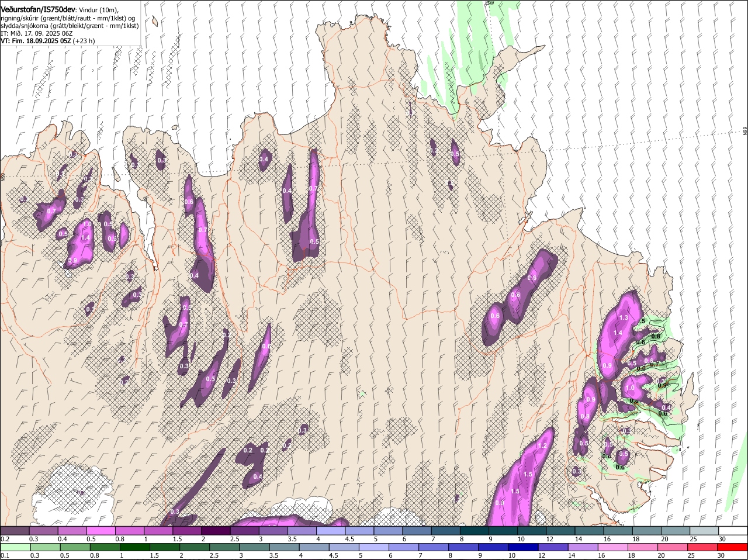748x560 pixels.
Task: Click the '1.2' value on the southeast band
Action: [x=542, y=445]
